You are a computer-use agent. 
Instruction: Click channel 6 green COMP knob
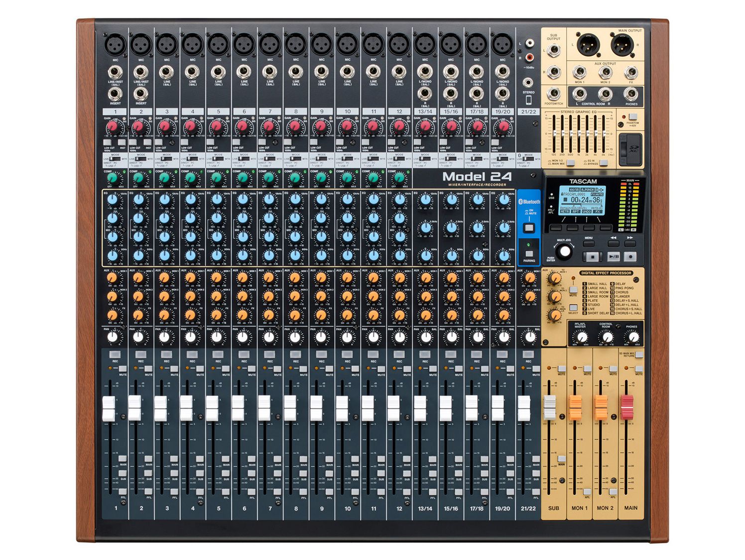coord(243,178)
